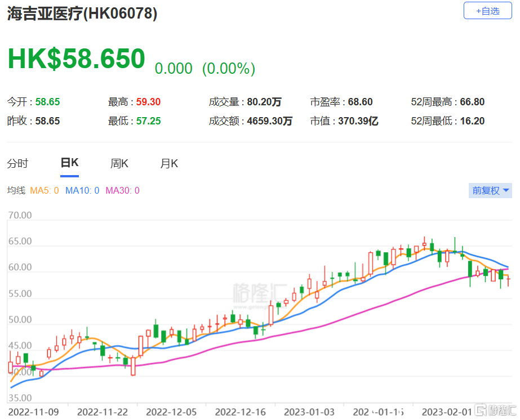The width and height of the screenshot is (520, 420).
Task: Select the 日K daily chart tab
Action: [70, 163]
